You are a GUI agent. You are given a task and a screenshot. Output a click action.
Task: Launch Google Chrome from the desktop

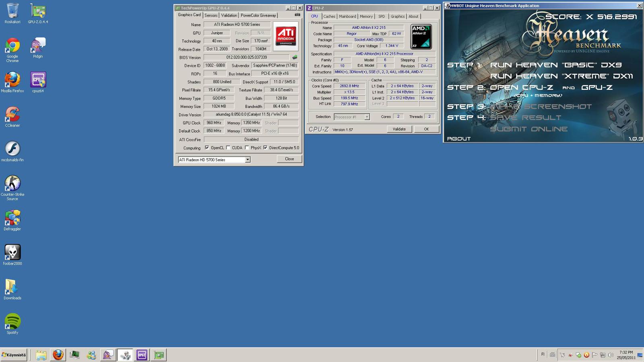pos(12,50)
